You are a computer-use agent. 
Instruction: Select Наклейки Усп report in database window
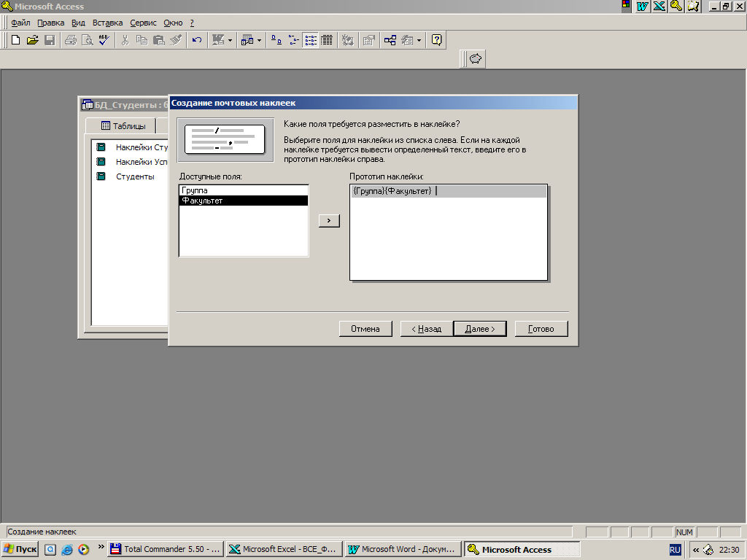(x=131, y=162)
